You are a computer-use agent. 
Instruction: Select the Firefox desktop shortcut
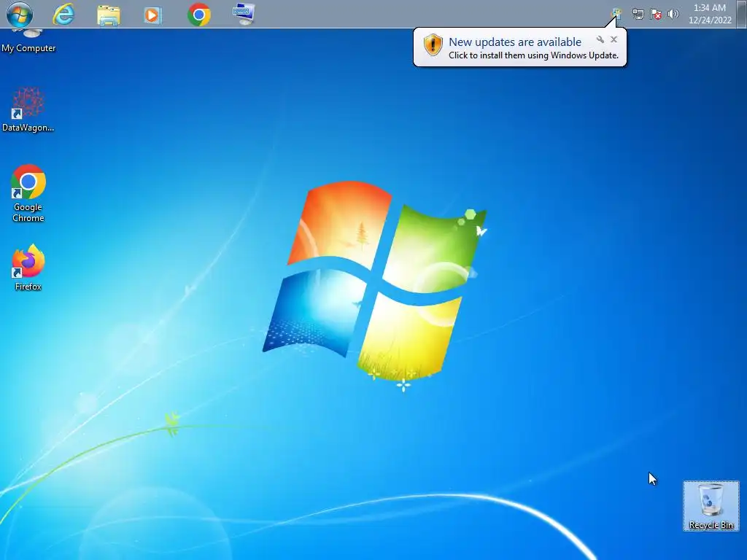28,268
